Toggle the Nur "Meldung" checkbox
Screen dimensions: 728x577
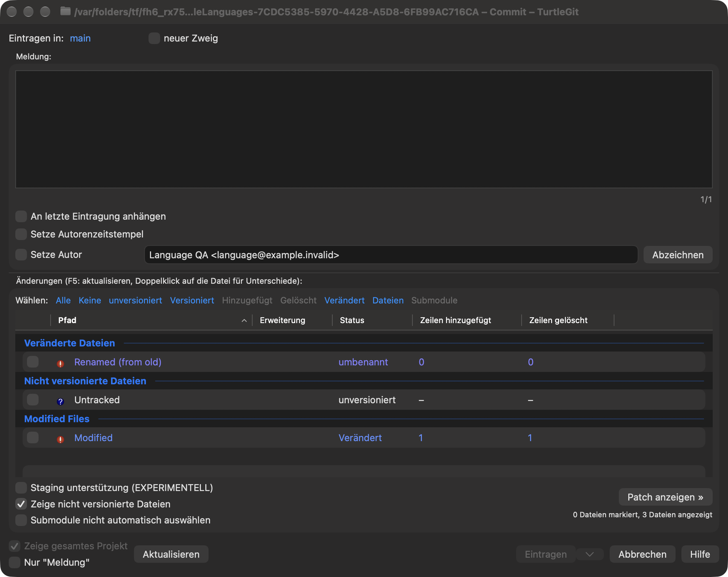pos(15,562)
